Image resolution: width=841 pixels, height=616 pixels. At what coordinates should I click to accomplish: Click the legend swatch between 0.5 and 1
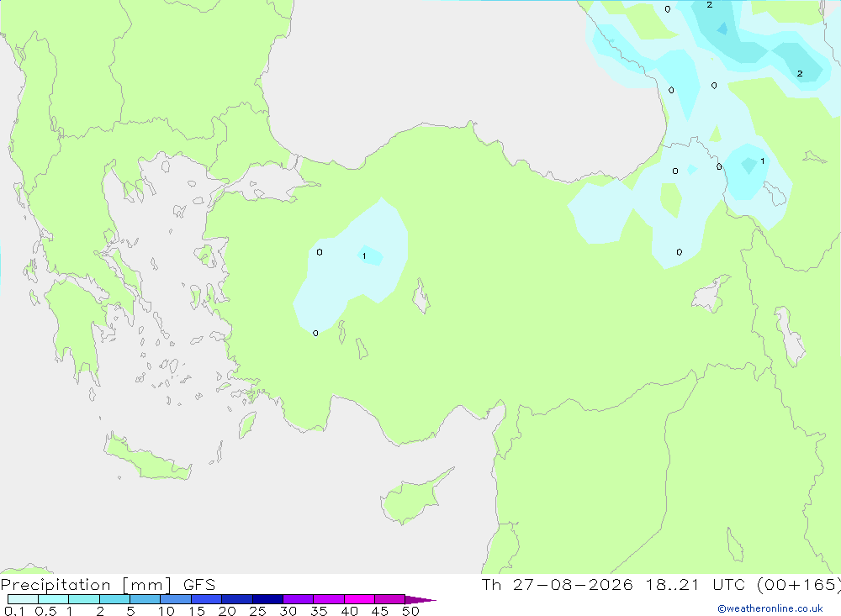54,599
